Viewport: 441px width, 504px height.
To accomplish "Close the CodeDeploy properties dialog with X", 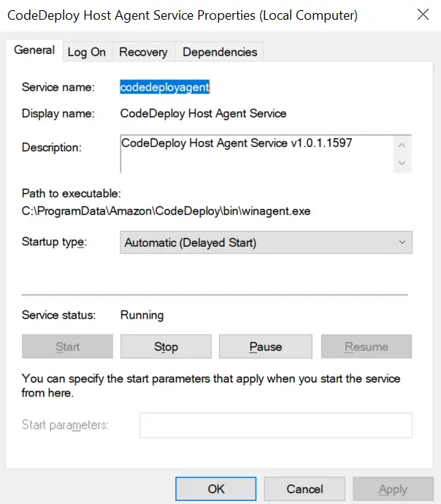I will click(x=423, y=15).
